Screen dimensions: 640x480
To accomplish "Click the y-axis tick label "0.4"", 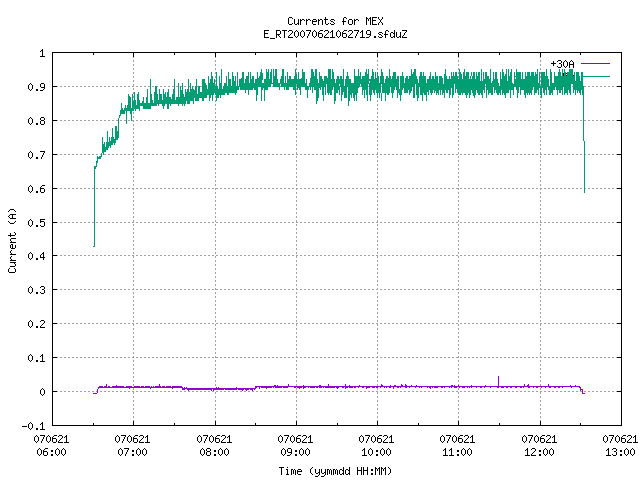I will point(36,256).
